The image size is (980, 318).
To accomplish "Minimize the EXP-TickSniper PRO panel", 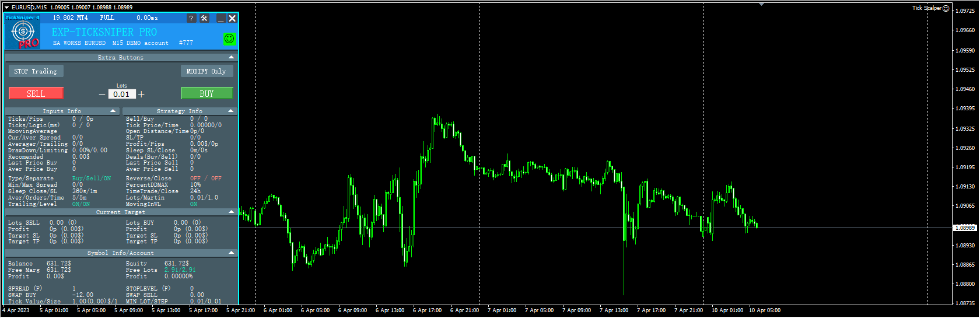I will pyautogui.click(x=221, y=19).
